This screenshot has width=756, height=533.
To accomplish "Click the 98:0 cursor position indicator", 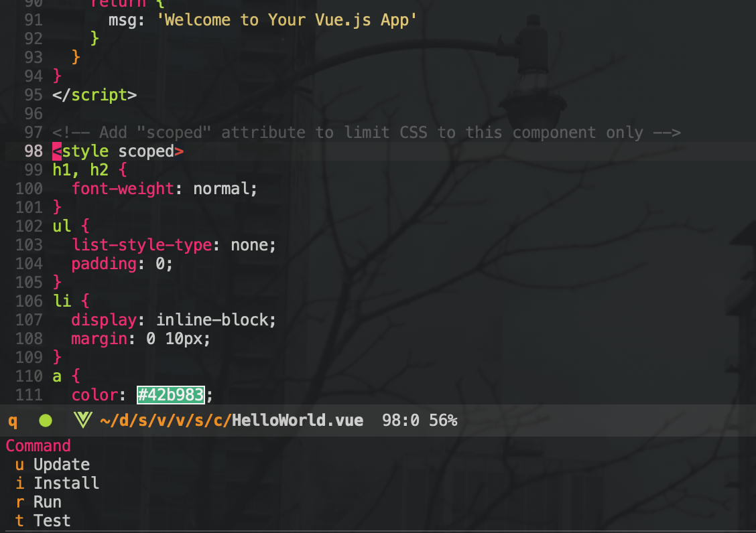I will pos(400,421).
